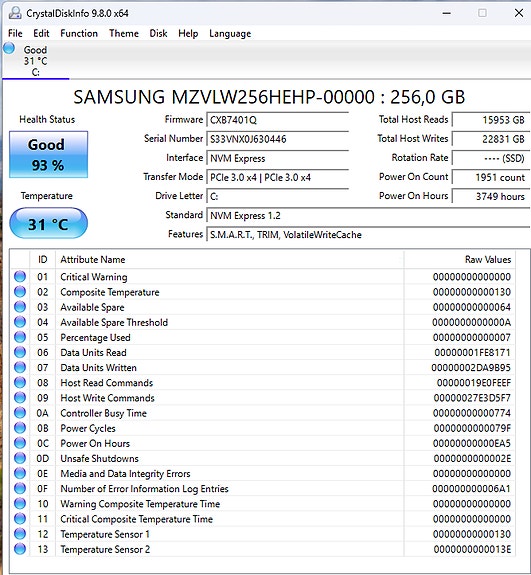
Task: Click status orb beside Data Units Written
Action: pos(20,367)
